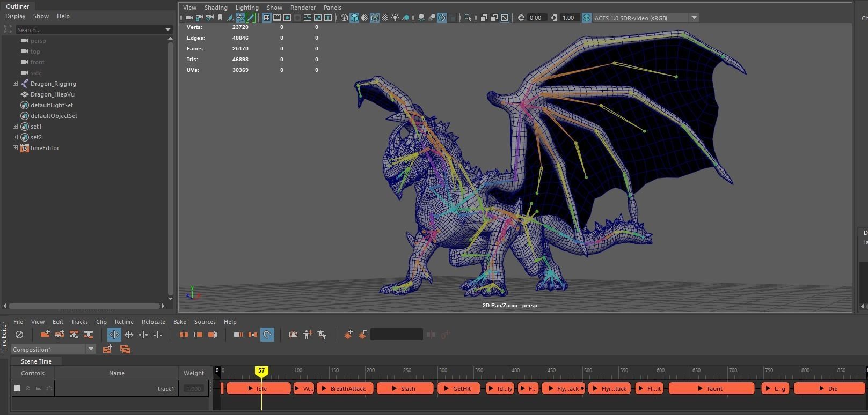Select defaultObjectSet in the Outliner

[54, 116]
